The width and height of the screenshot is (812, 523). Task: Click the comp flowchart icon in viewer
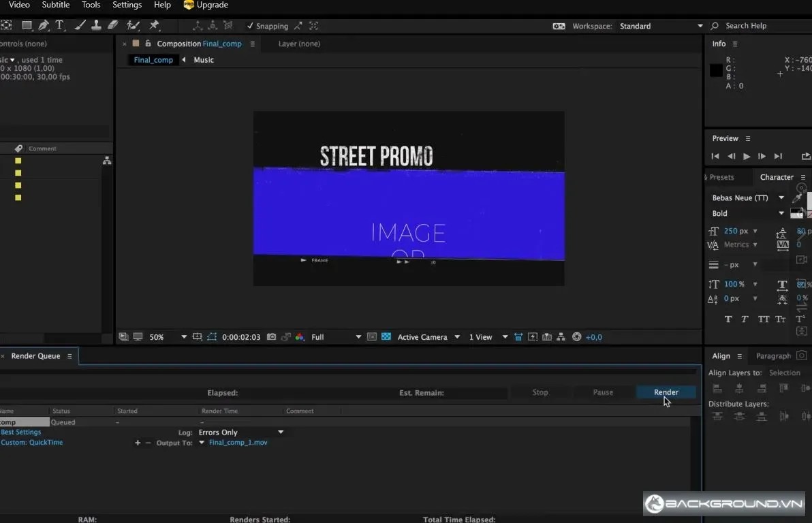[x=561, y=336]
